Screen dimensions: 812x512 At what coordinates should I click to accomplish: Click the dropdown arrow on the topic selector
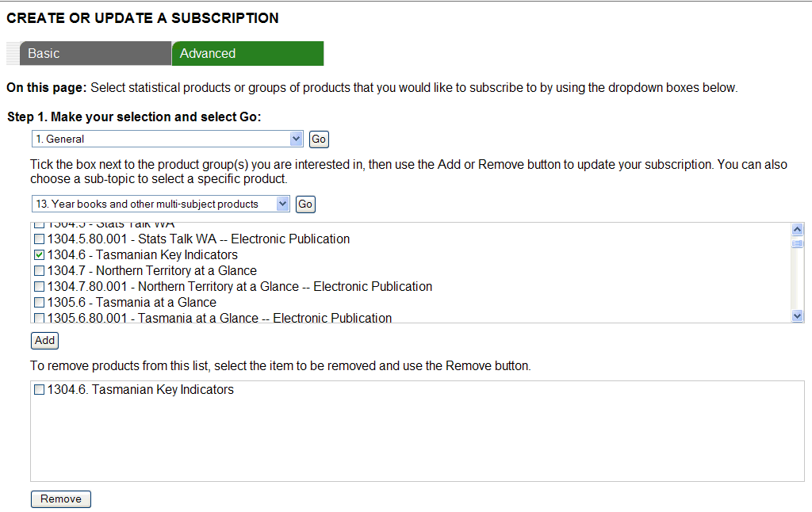297,139
